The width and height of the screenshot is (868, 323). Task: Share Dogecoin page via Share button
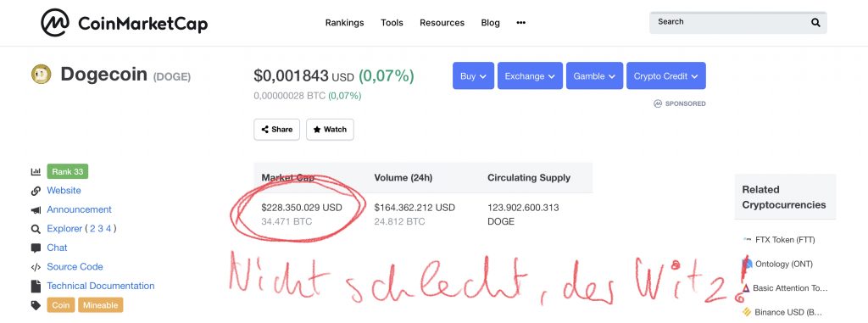(277, 129)
